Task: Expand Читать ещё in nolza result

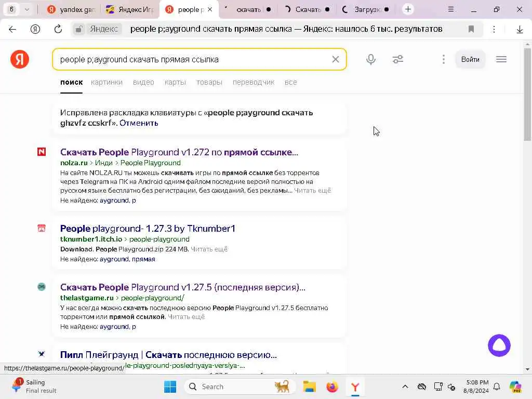Action: coord(312,191)
